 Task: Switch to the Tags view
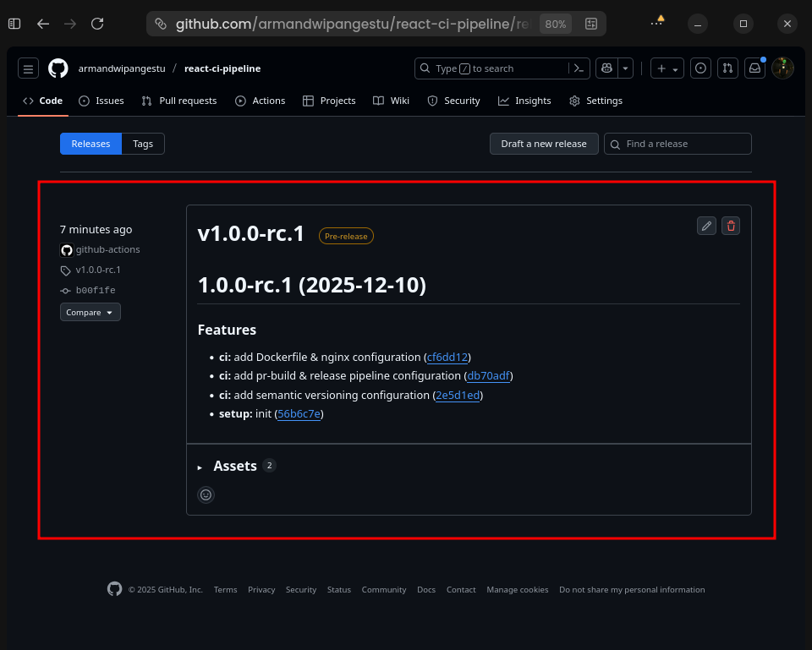pos(142,144)
